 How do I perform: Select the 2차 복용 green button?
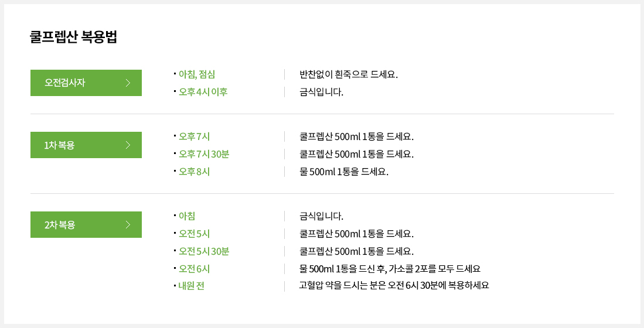[86, 224]
